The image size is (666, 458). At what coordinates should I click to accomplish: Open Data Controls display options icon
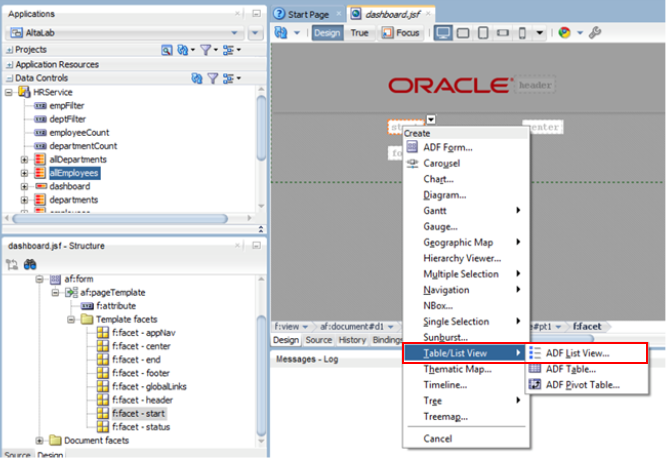[x=229, y=78]
